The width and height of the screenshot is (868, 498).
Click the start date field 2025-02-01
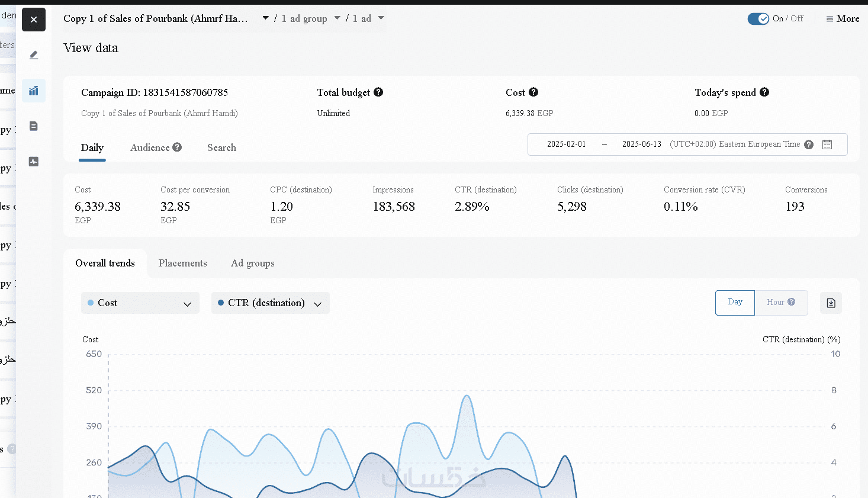(566, 144)
